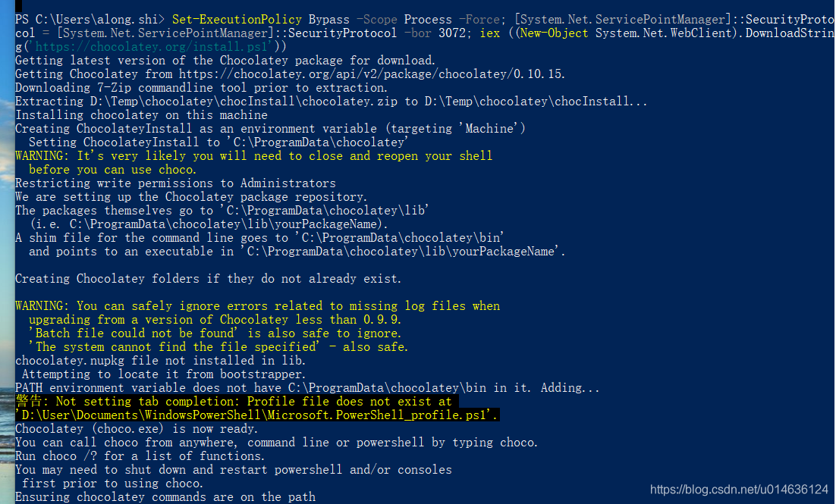
Task: Click the Set-ExecutionPolicy command text
Action: coord(237,20)
